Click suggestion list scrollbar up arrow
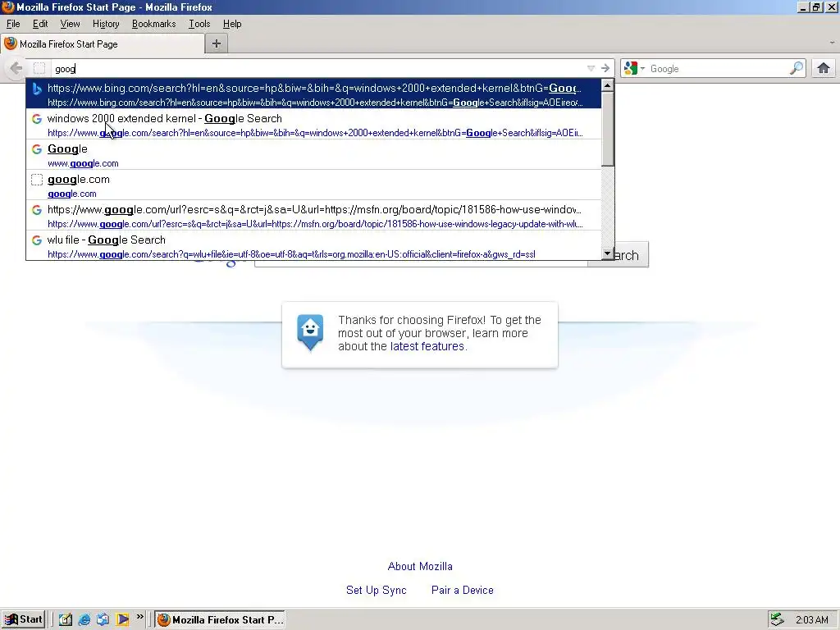This screenshot has height=630, width=840. (608, 85)
